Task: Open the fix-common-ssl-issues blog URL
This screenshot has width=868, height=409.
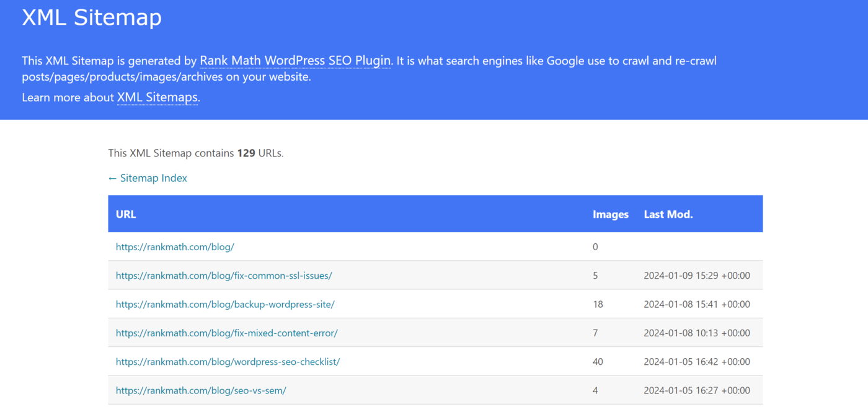Action: pyautogui.click(x=224, y=276)
